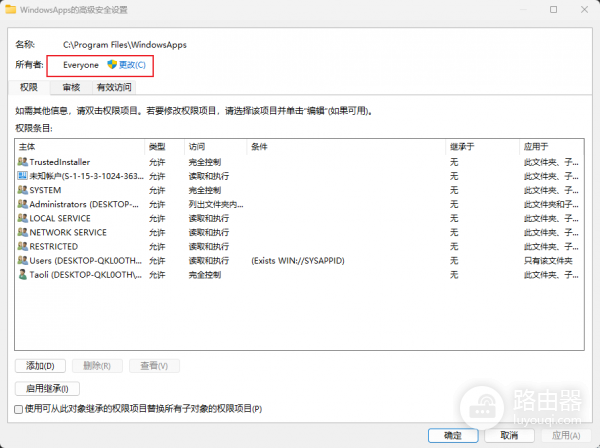Screen dimensions: 600x448
Task: Select the NETWORK SERVICE entry
Action: [x=299, y=232]
